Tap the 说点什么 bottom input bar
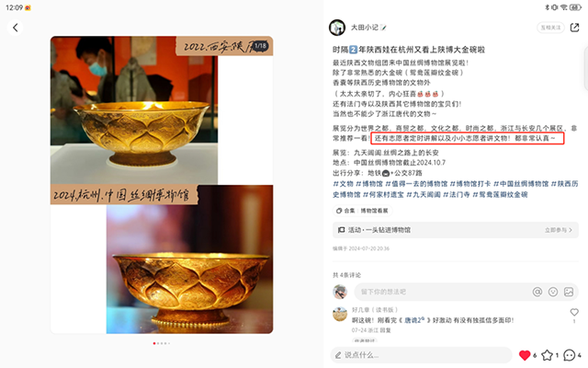Image resolution: width=588 pixels, height=368 pixels. [x=421, y=355]
